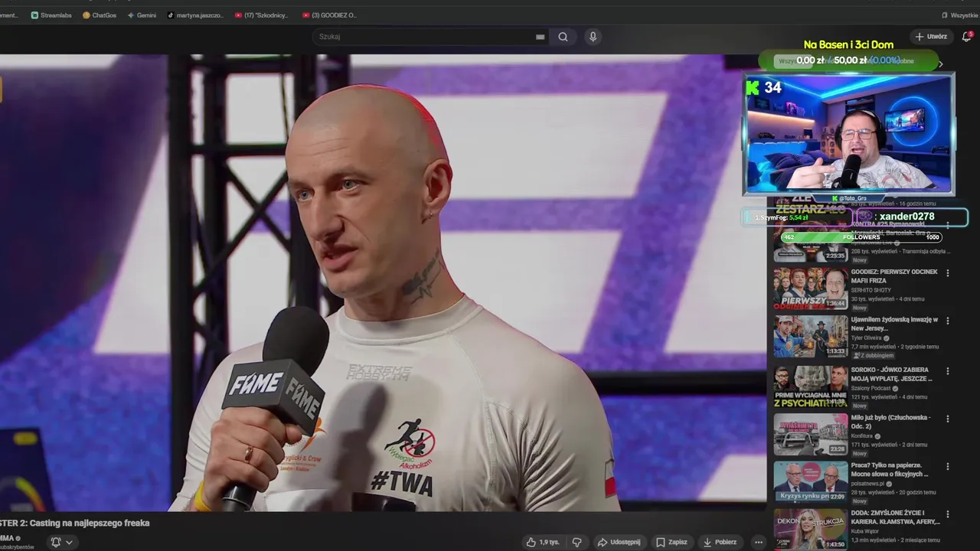The width and height of the screenshot is (980, 551).
Task: Start voice search with microphone icon
Action: pos(593,37)
